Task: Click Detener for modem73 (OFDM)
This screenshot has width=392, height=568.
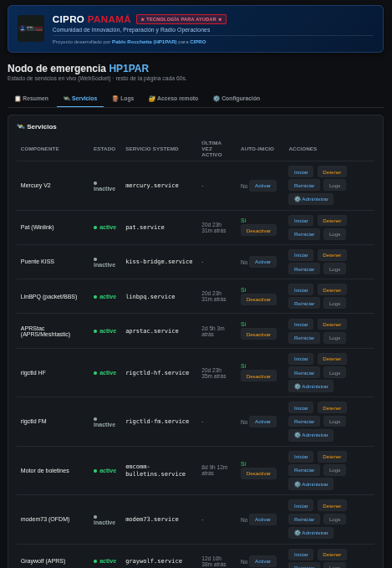Action: 332,506
